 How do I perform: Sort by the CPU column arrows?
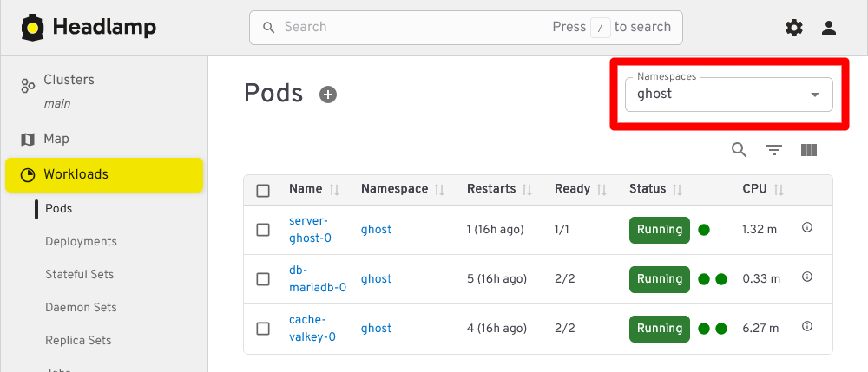[779, 190]
